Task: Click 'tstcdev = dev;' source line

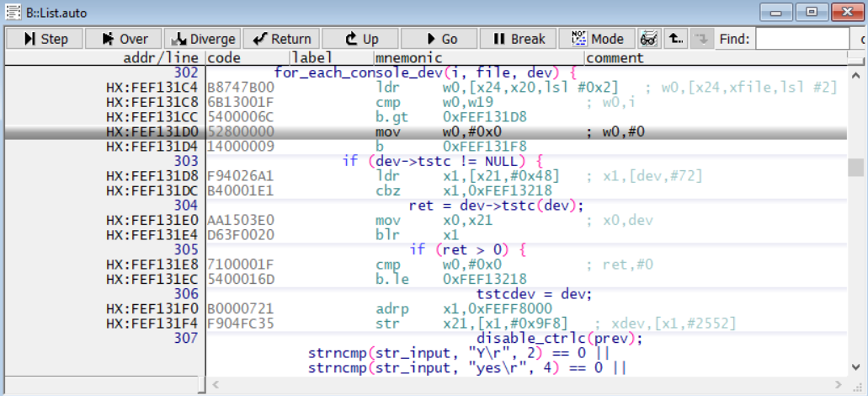Action: [535, 294]
